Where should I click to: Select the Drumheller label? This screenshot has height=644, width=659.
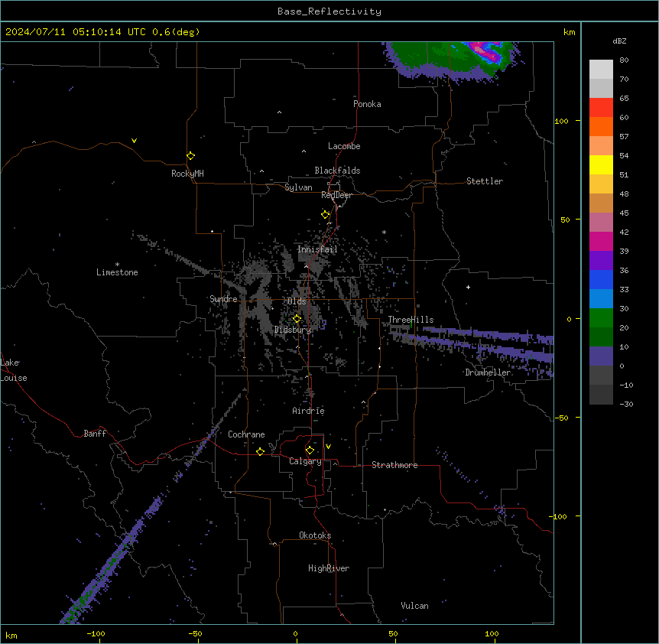point(488,372)
